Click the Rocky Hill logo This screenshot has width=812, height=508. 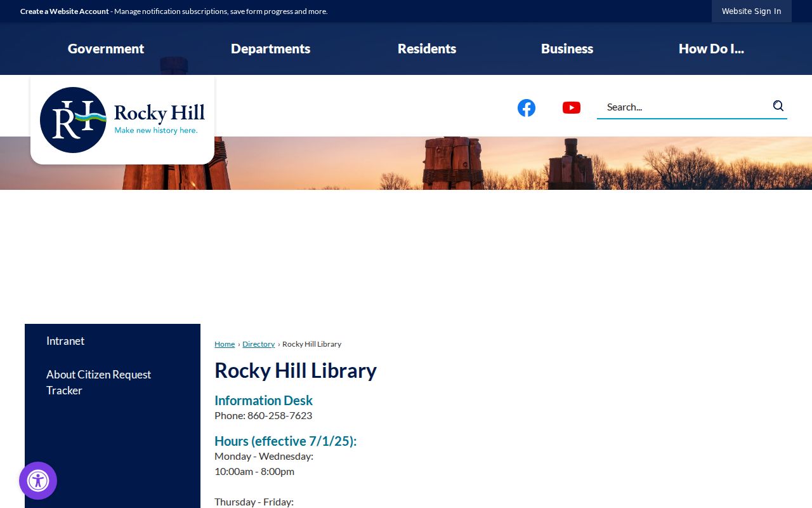click(122, 120)
